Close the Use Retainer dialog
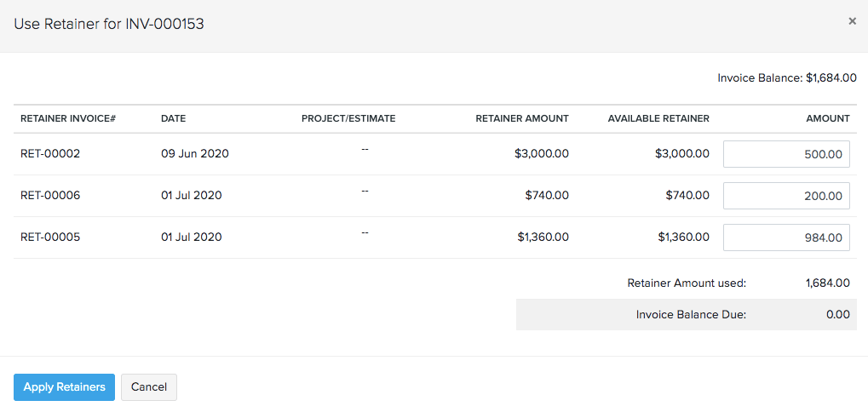868x412 pixels. click(852, 21)
